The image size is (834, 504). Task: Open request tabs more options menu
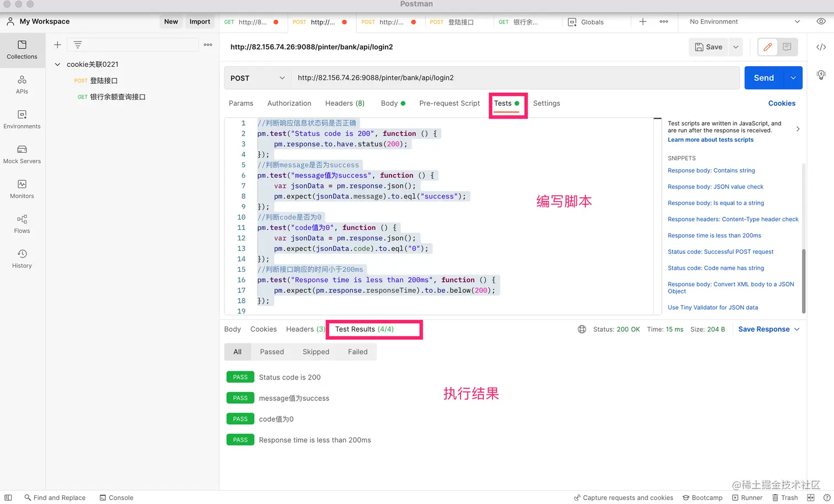pyautogui.click(x=664, y=22)
